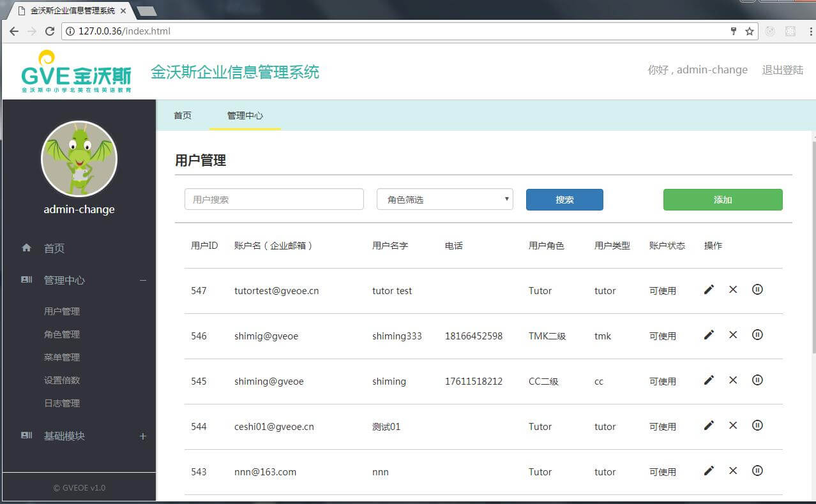The image size is (816, 504).
Task: Click the pause icon for user 545
Action: coord(757,380)
